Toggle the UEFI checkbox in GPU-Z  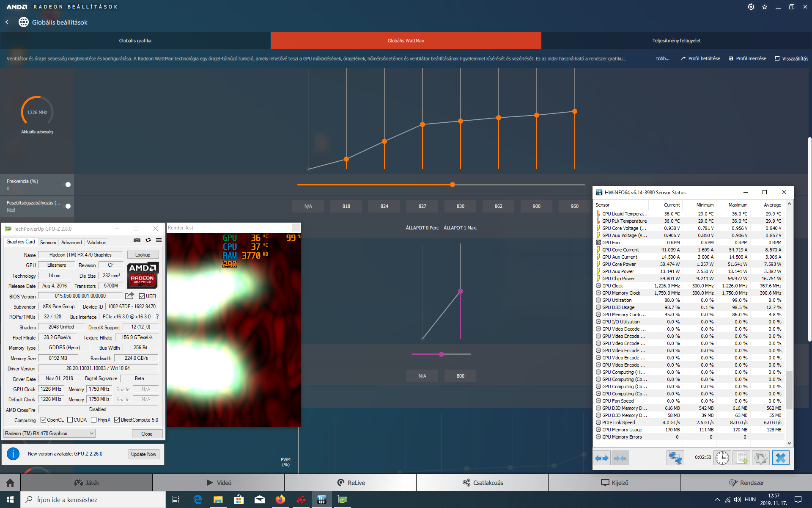142,296
